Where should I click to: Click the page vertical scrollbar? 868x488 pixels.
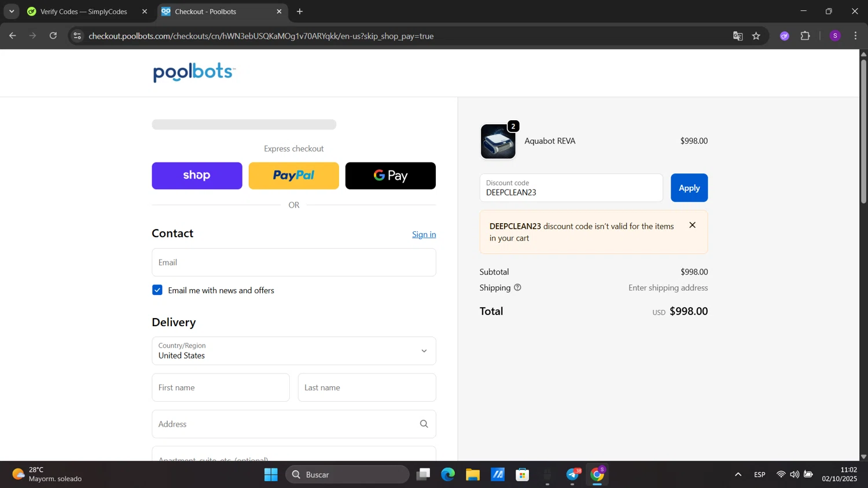coord(863,131)
